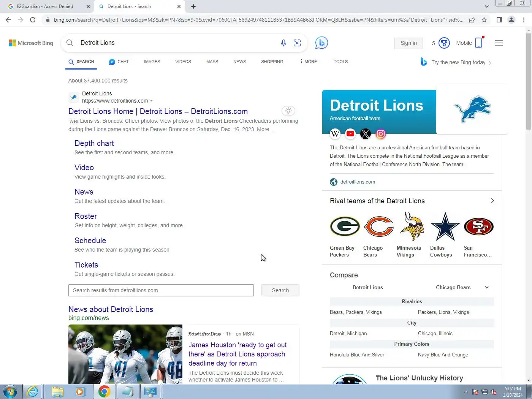Expand Try the new Bing today chevron
Image resolution: width=532 pixels, height=399 pixels.
(x=490, y=63)
